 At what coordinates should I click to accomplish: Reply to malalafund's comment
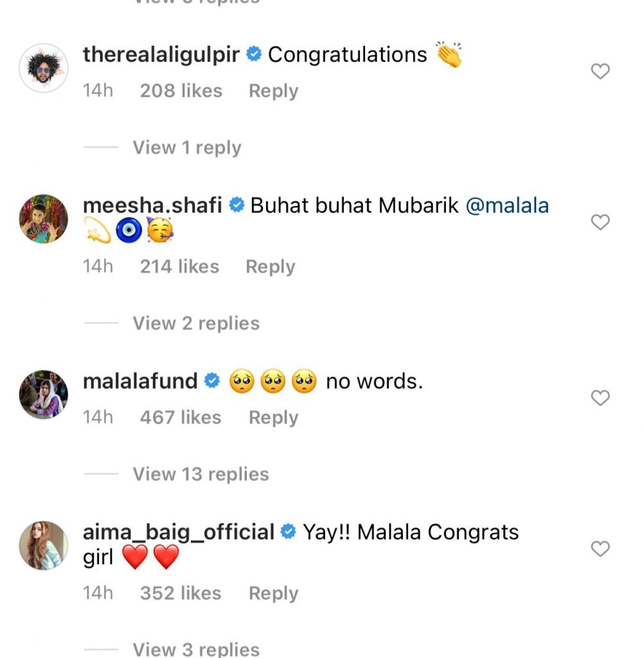pyautogui.click(x=273, y=418)
